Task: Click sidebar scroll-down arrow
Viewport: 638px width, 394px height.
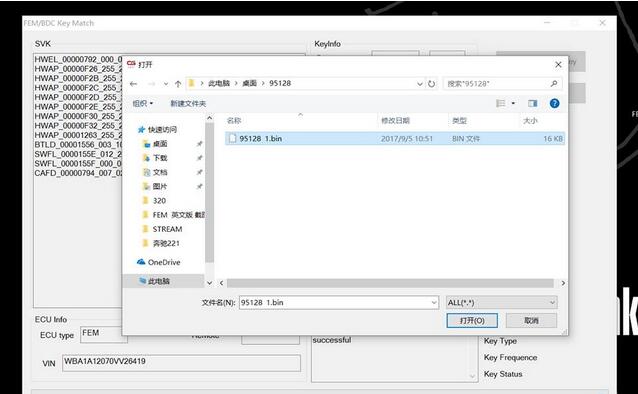Action: coord(210,282)
